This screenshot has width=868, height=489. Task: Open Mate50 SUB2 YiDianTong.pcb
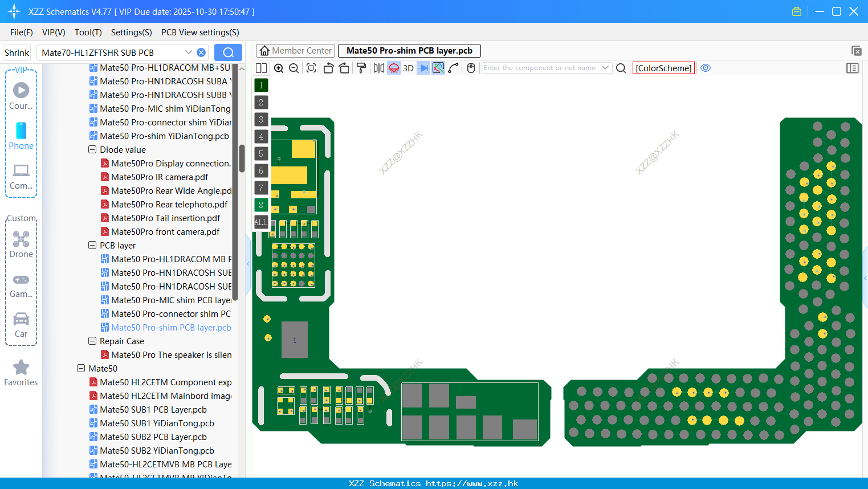(157, 451)
